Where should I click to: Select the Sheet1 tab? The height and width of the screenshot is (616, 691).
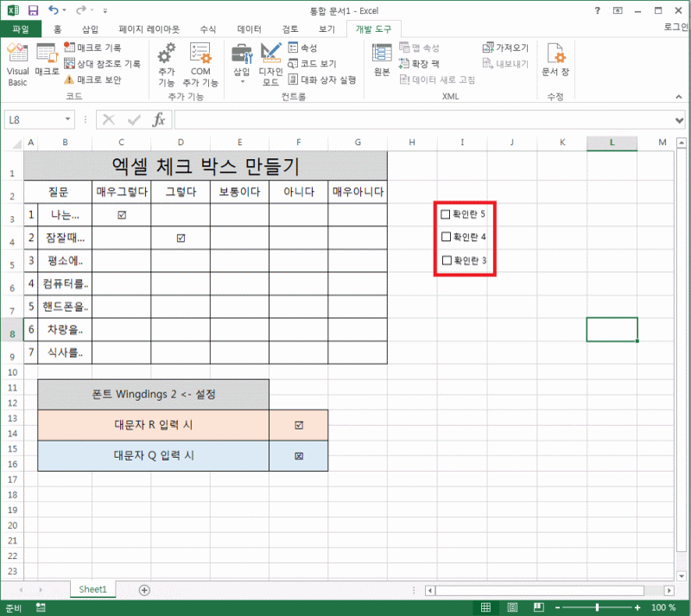click(93, 589)
